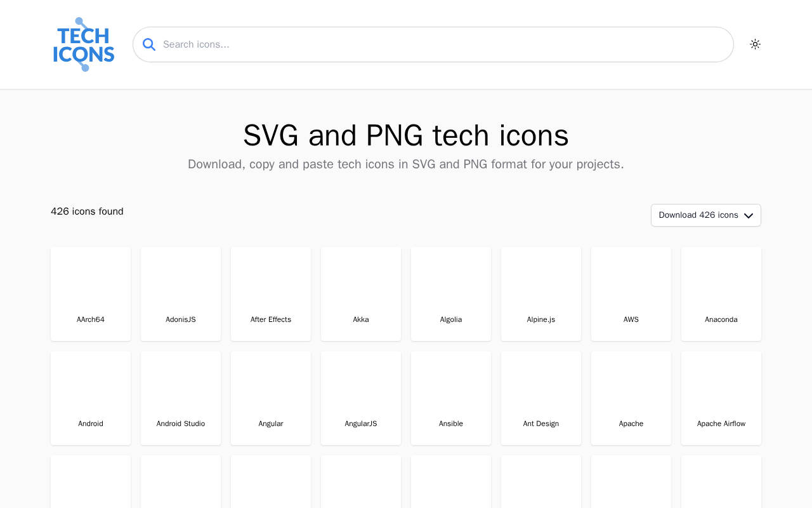Image resolution: width=812 pixels, height=508 pixels.
Task: Pick the Ansible icon card
Action: click(451, 398)
